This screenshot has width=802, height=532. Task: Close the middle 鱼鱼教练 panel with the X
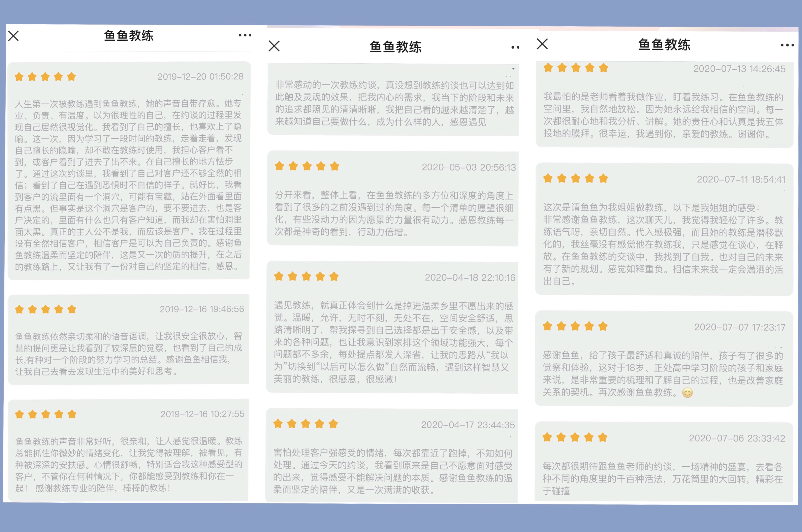274,46
